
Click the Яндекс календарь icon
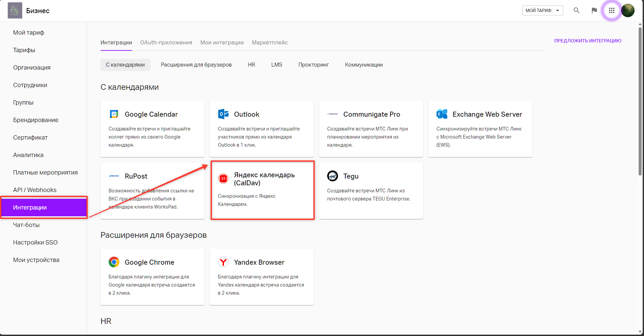[x=223, y=179]
